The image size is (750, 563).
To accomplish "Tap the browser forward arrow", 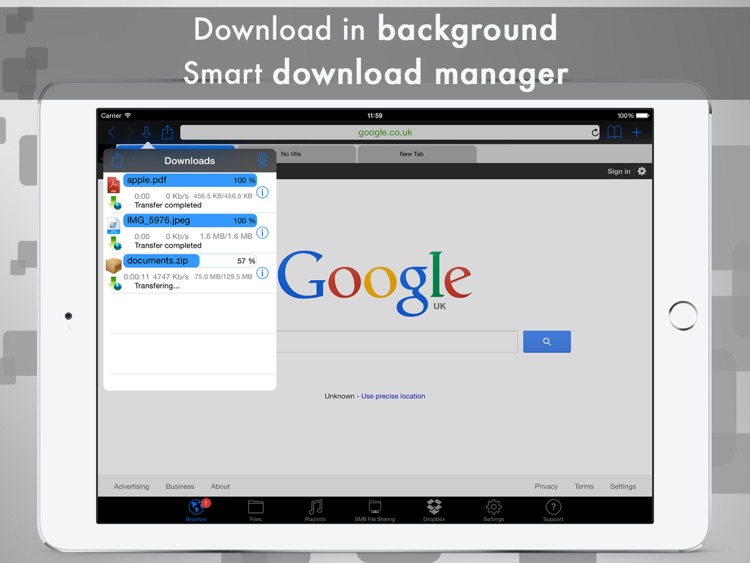I will pyautogui.click(x=129, y=132).
